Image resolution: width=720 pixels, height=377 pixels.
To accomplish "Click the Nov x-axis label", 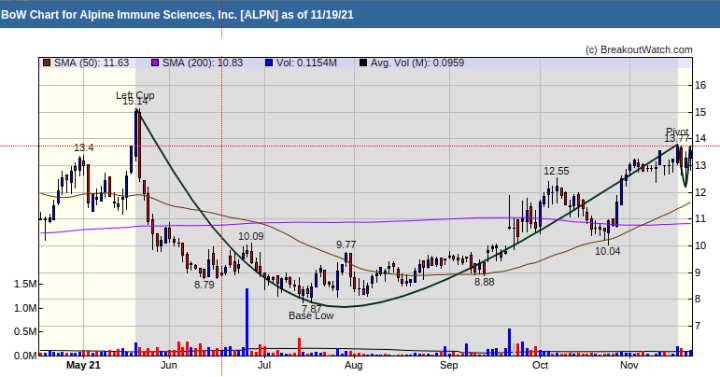I will [629, 366].
